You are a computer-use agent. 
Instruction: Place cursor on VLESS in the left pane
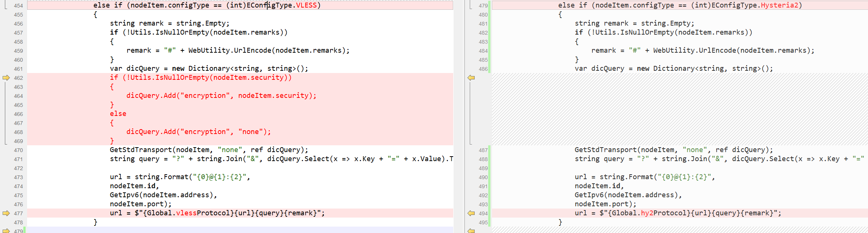point(306,5)
